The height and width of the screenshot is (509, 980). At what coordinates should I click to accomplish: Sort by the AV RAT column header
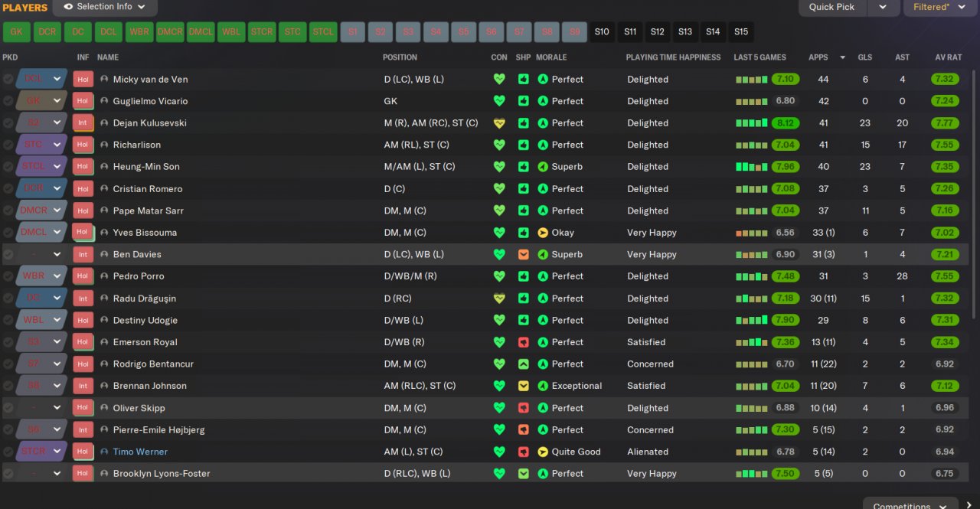pos(948,57)
